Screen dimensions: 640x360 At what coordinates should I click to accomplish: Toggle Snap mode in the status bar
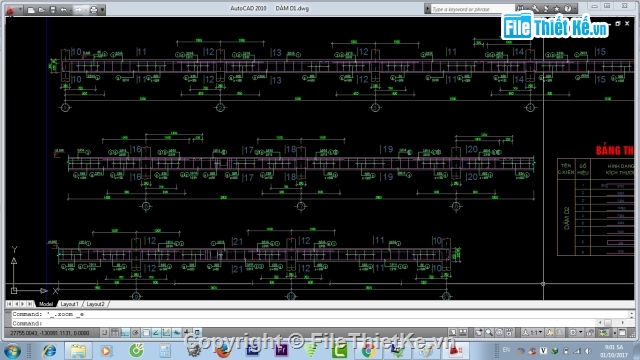(104, 333)
